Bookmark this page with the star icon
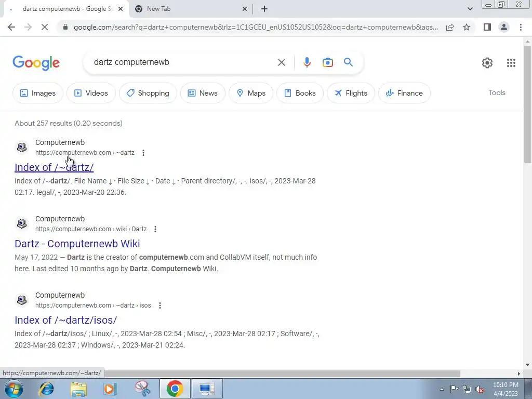 (467, 27)
